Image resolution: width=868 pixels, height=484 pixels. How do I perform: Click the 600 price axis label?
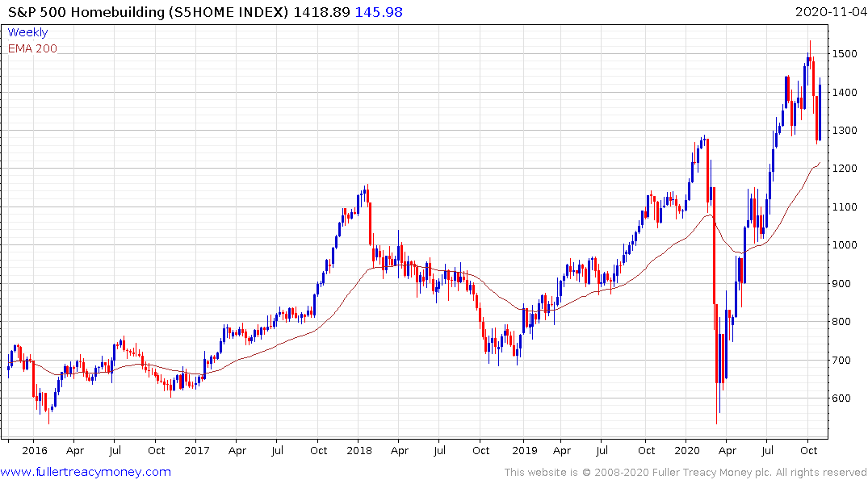point(841,398)
